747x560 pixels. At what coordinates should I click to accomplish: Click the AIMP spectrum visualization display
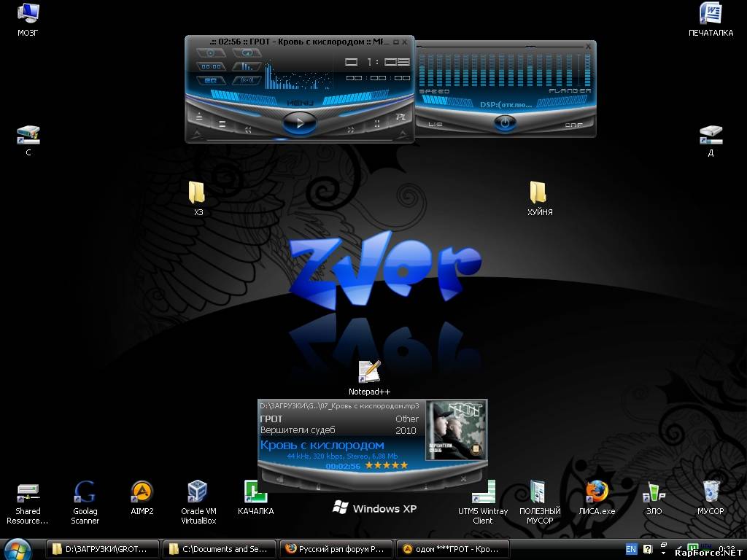(298, 75)
